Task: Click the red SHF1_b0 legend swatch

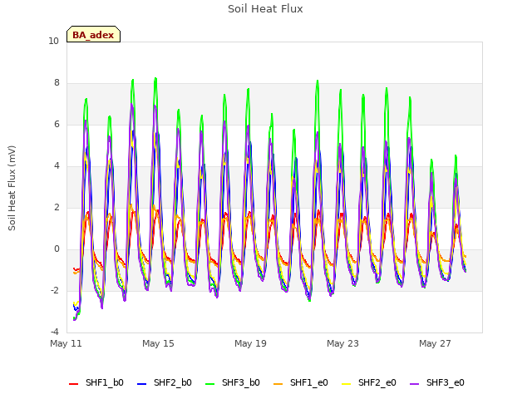Action: (x=74, y=384)
